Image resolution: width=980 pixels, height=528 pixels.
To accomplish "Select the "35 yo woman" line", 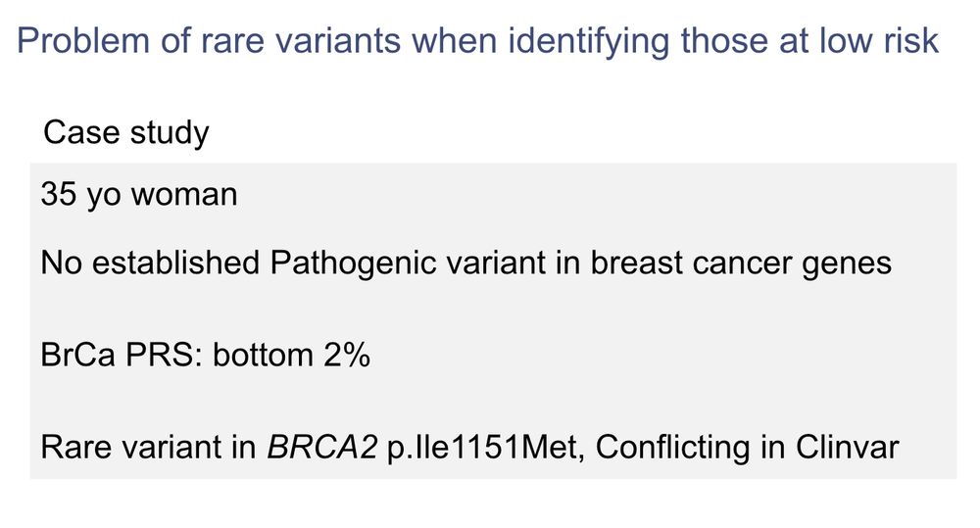I will 139,194.
